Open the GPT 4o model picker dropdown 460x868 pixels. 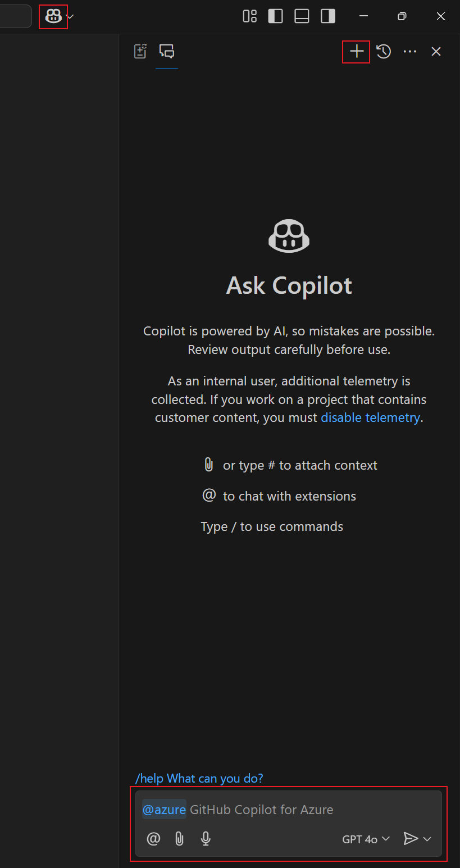click(x=366, y=839)
